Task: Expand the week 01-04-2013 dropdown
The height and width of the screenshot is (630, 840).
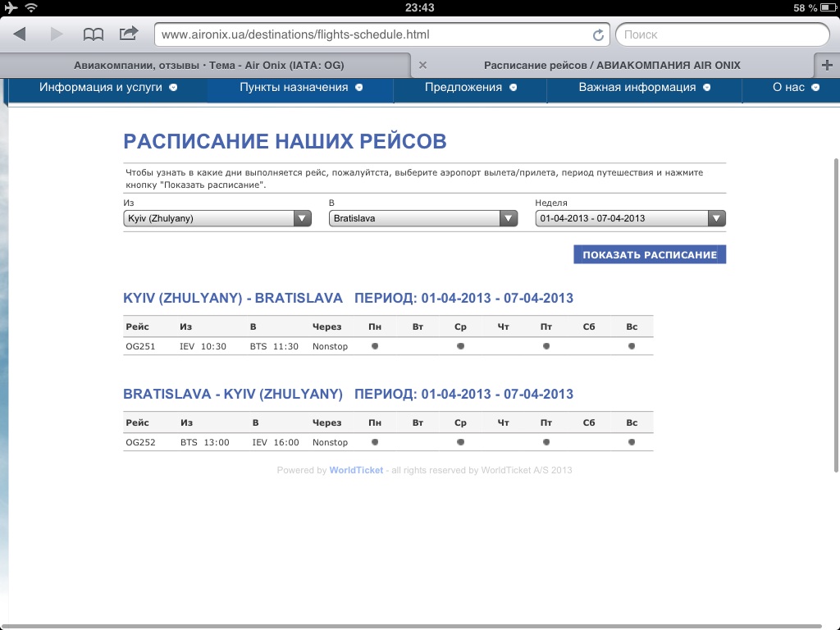Action: (630, 218)
